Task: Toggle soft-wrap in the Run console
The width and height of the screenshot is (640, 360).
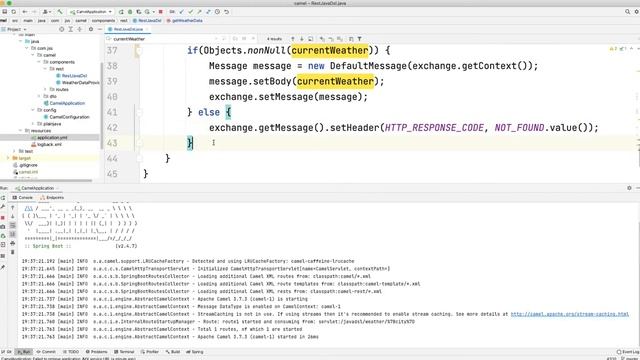Action: click(x=13, y=226)
